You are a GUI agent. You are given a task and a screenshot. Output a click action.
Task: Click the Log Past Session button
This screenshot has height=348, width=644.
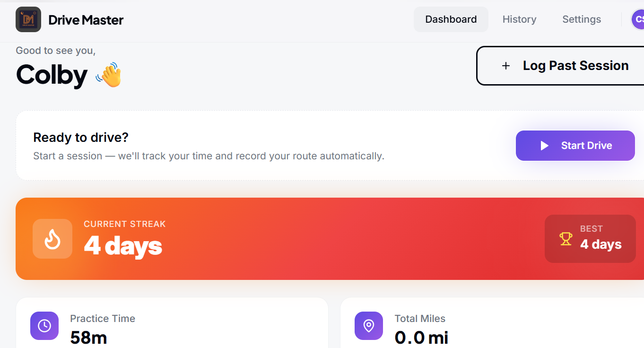tap(567, 65)
